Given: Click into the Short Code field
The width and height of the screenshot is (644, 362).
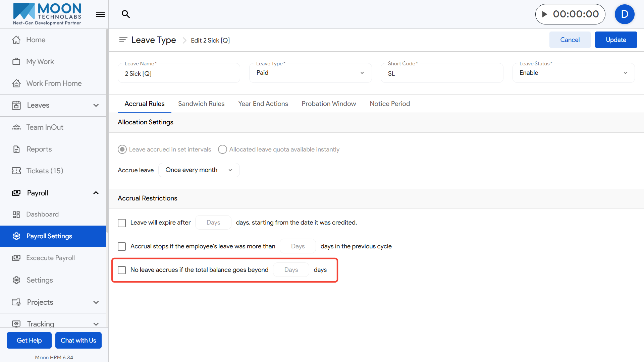Looking at the screenshot, I should tap(441, 73).
